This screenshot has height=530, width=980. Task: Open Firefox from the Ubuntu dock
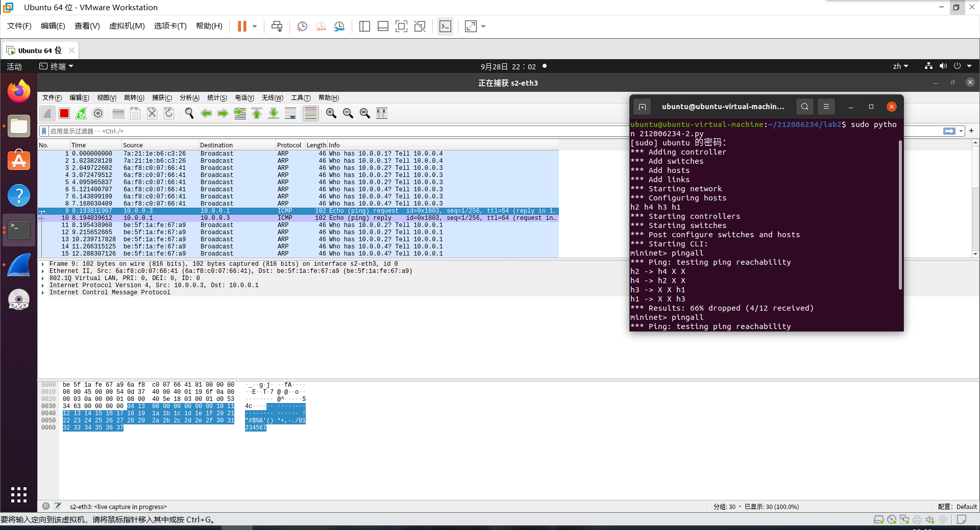19,91
